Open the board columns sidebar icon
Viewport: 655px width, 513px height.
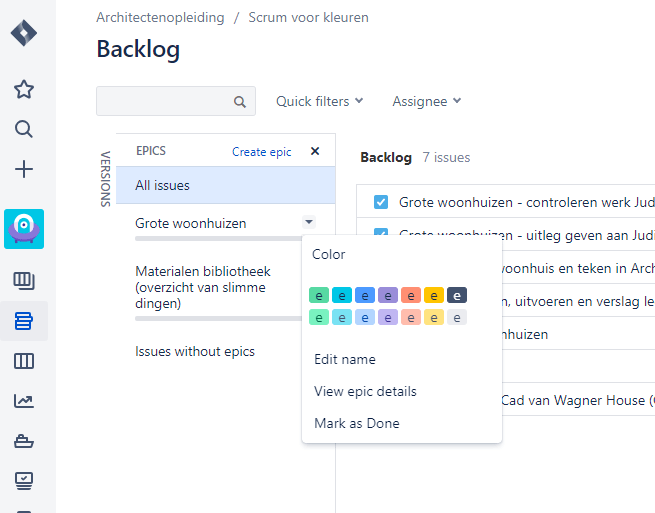24,361
